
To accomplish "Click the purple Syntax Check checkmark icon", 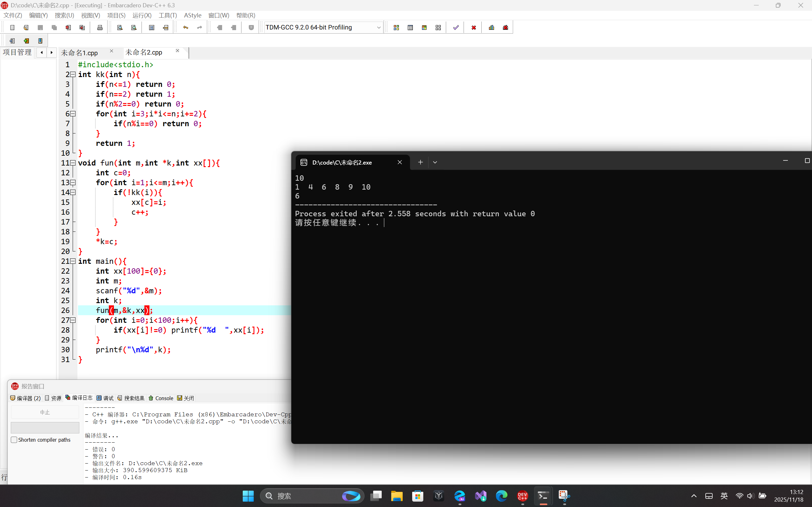I will click(456, 28).
